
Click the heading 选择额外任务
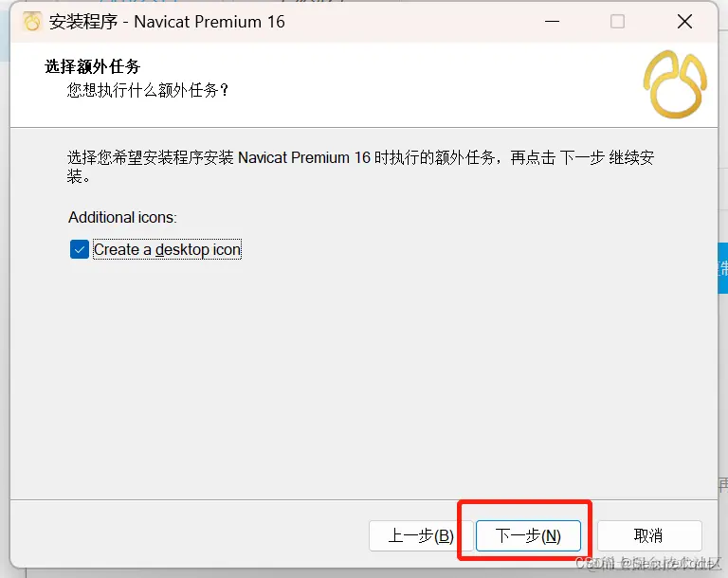(92, 66)
